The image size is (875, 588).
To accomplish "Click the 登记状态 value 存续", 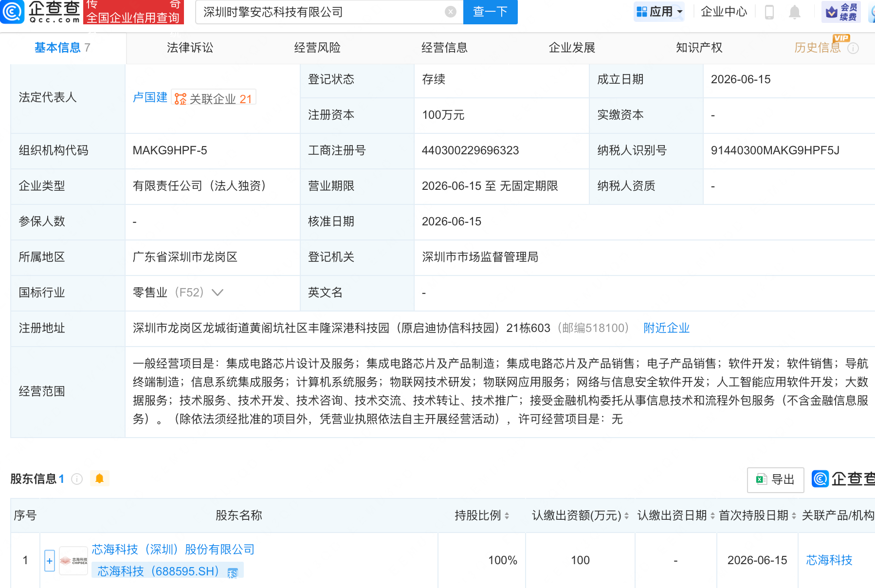I will (434, 79).
